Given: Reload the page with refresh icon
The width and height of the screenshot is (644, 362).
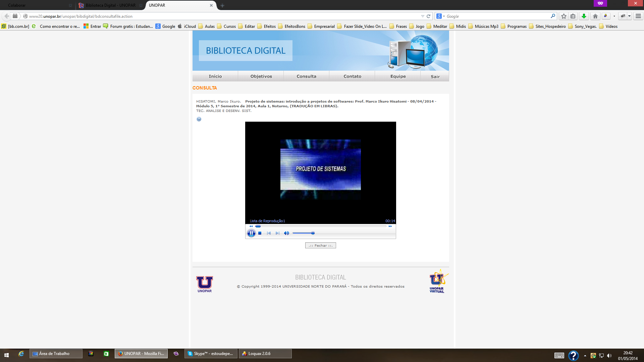Looking at the screenshot, I should (x=428, y=16).
